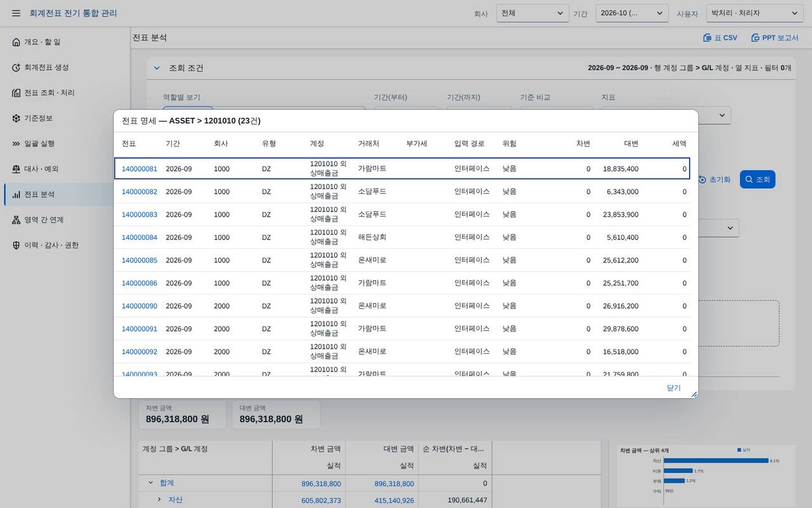Open the 회사 dropdown showing 전체
Viewport: 812px width, 508px height.
pos(532,13)
